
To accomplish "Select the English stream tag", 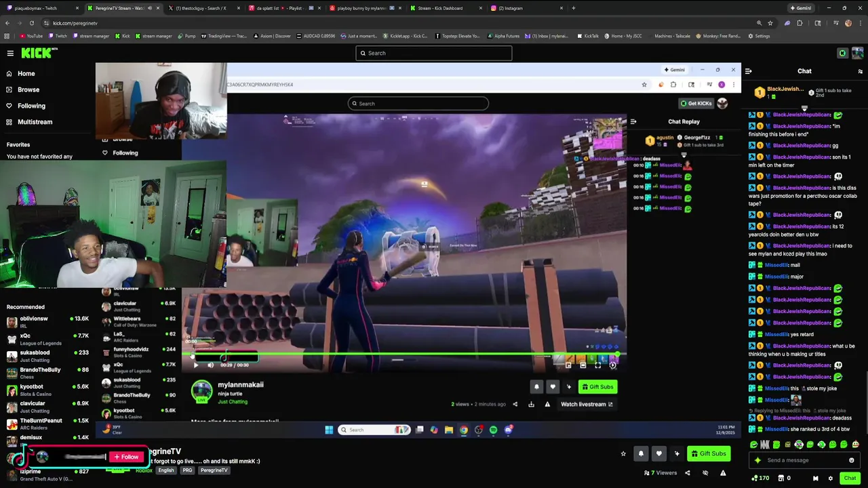I will [x=166, y=470].
